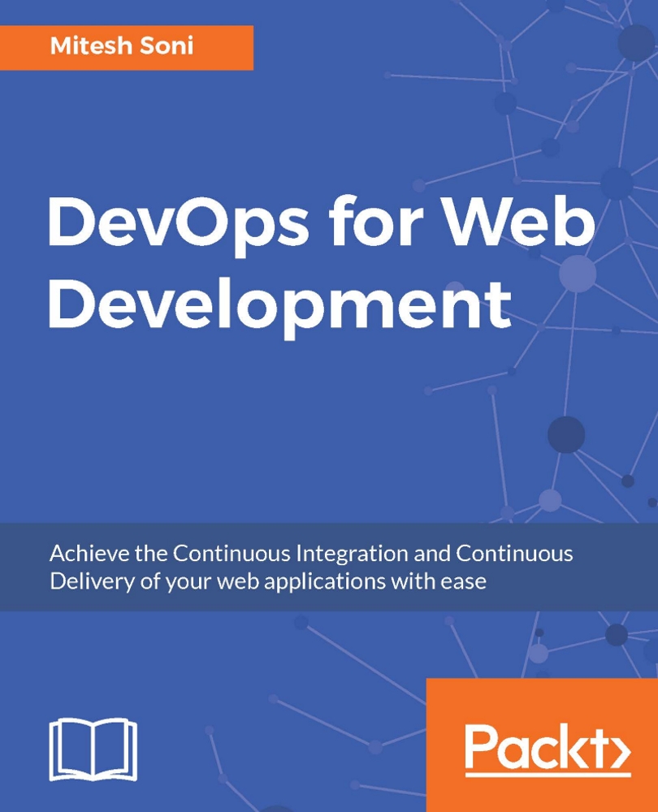Toggle the gray subtitle band visibility
Image resolution: width=658 pixels, height=812 pixels.
329,564
